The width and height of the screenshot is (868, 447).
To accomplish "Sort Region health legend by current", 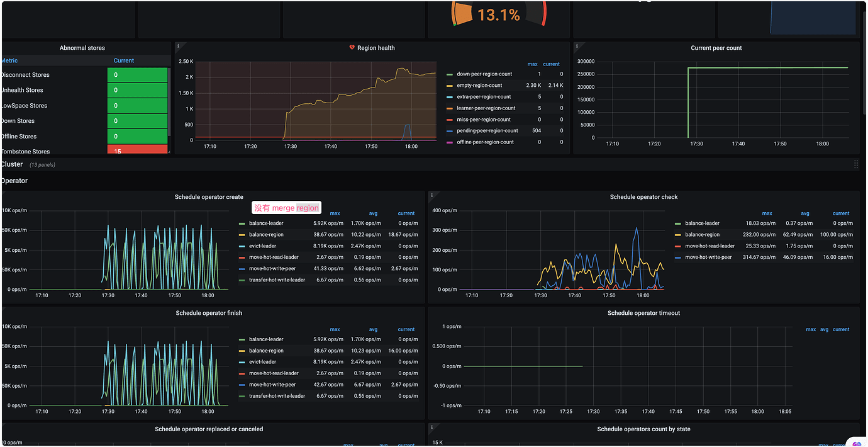I will [x=552, y=64].
